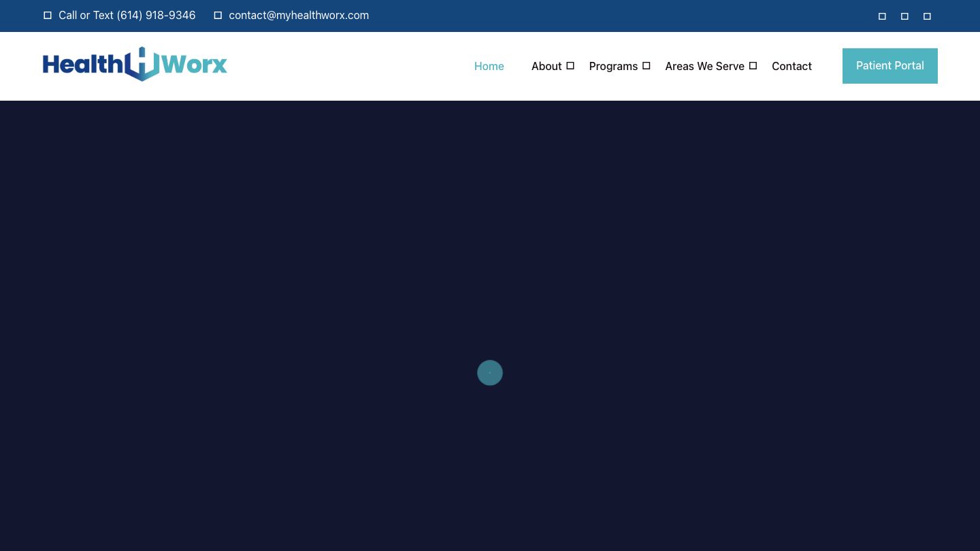
Task: Click the envelope icon before the email address
Action: pyautogui.click(x=218, y=16)
